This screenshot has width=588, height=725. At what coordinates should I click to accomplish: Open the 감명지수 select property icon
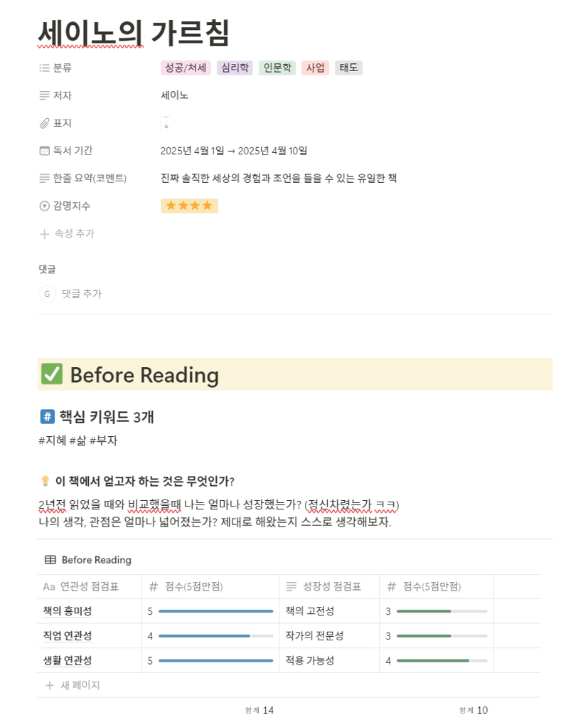pyautogui.click(x=44, y=206)
